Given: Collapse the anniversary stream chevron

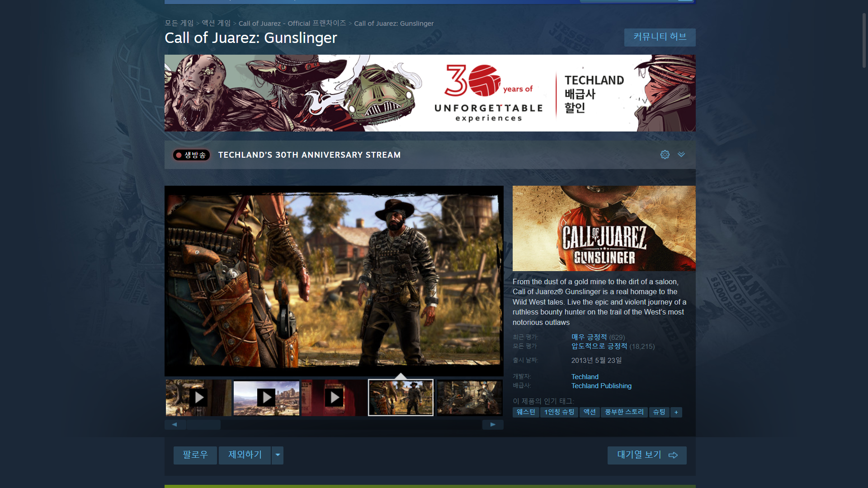Looking at the screenshot, I should pyautogui.click(x=681, y=155).
